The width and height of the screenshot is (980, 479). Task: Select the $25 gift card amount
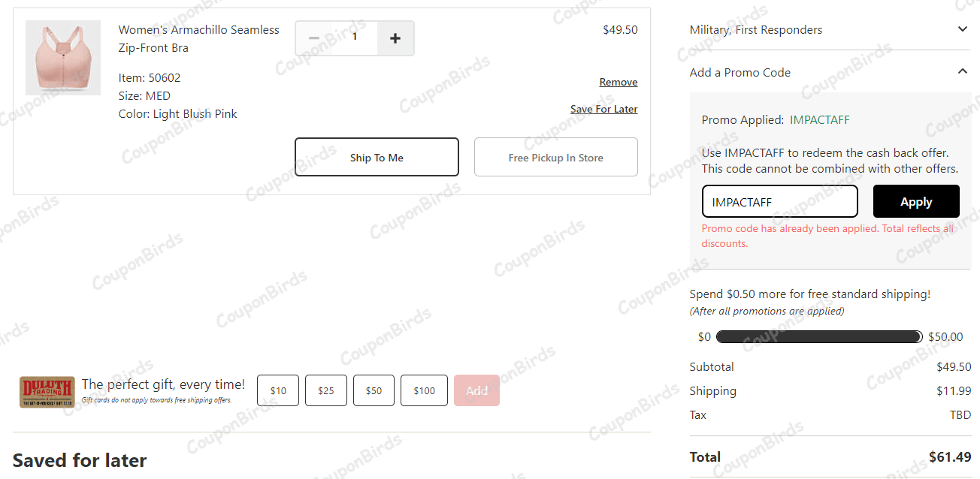pos(326,390)
